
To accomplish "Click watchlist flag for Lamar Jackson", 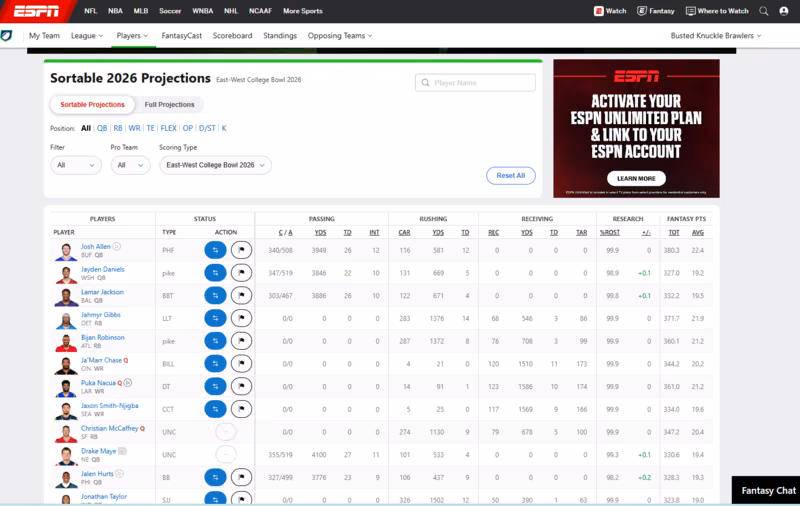I will [x=241, y=296].
